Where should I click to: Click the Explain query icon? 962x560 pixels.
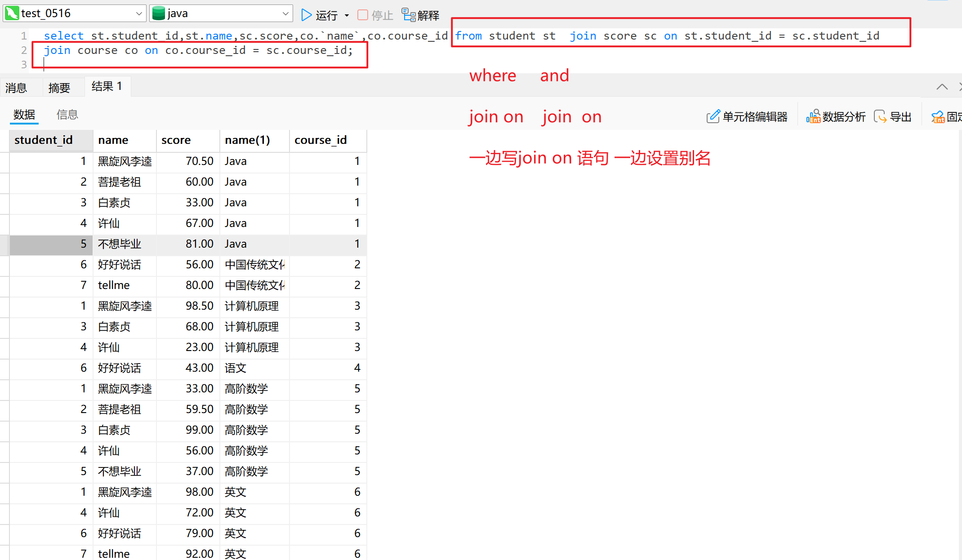tap(408, 15)
